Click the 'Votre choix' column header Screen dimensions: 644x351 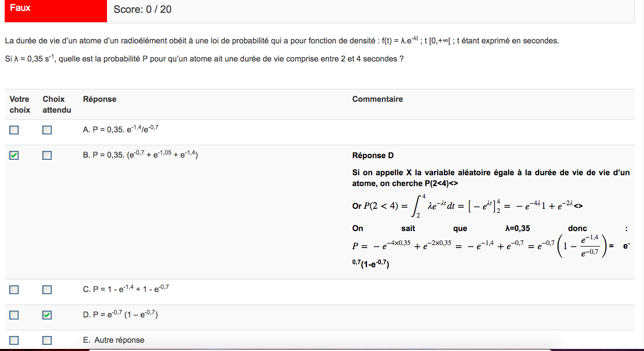pos(20,104)
